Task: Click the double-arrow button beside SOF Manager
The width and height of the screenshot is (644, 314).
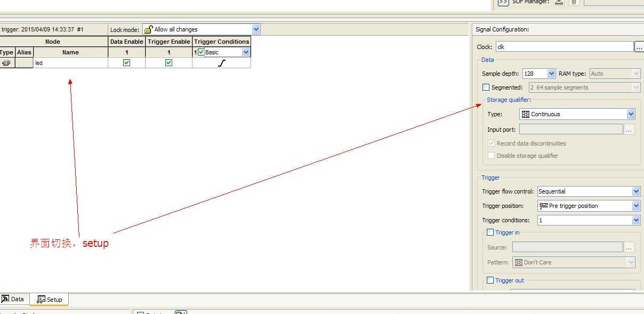Action: coord(503,2)
